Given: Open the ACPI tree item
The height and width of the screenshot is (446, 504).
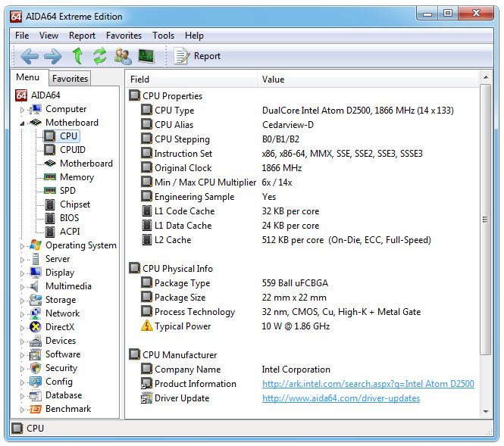Looking at the screenshot, I should coord(62,231).
